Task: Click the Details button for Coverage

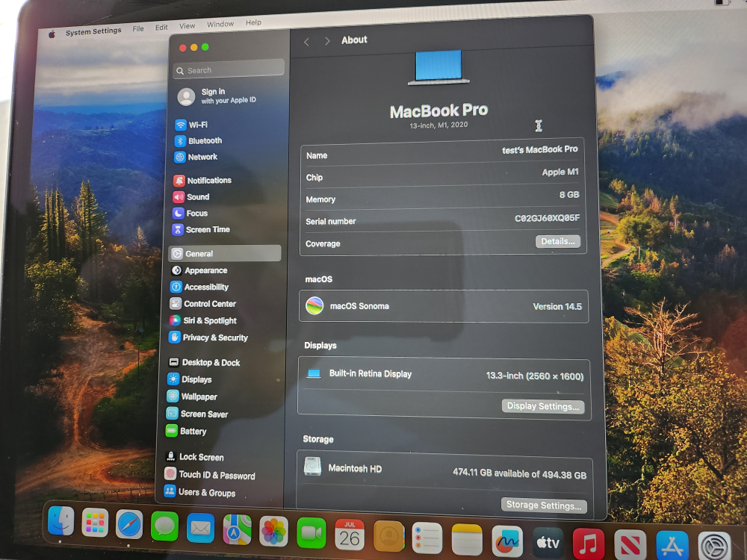Action: click(557, 242)
